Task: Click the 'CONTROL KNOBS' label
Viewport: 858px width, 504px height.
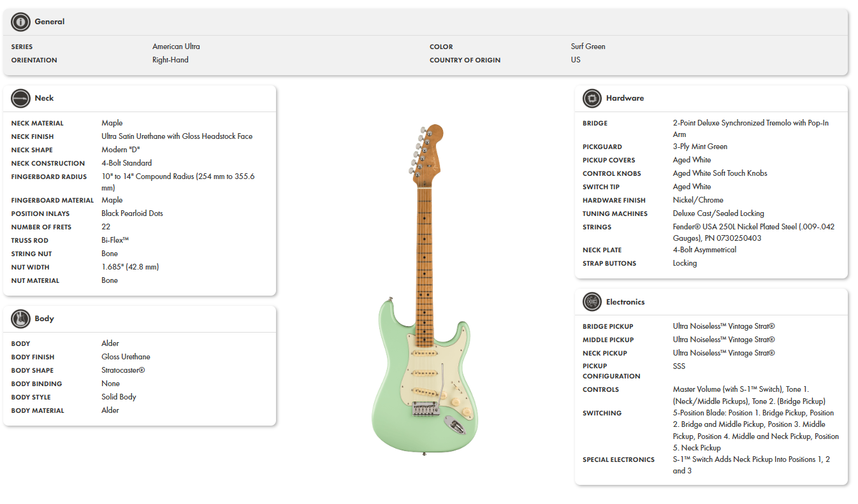Action: (x=612, y=173)
